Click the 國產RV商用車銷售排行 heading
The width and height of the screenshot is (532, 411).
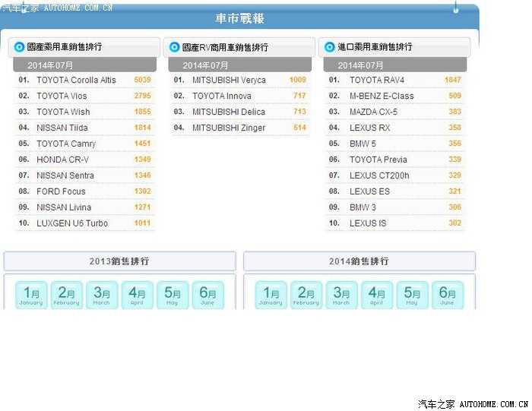pyautogui.click(x=225, y=47)
